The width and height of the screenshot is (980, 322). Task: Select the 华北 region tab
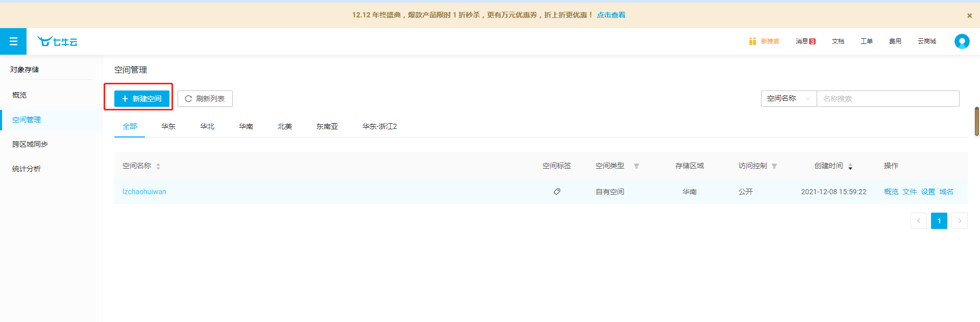(x=207, y=126)
